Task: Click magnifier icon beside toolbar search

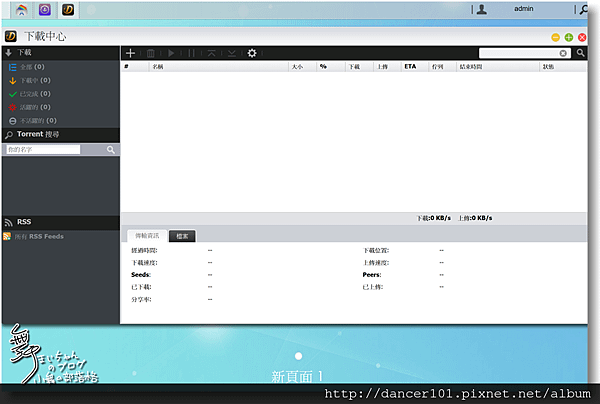Action: pyautogui.click(x=580, y=53)
